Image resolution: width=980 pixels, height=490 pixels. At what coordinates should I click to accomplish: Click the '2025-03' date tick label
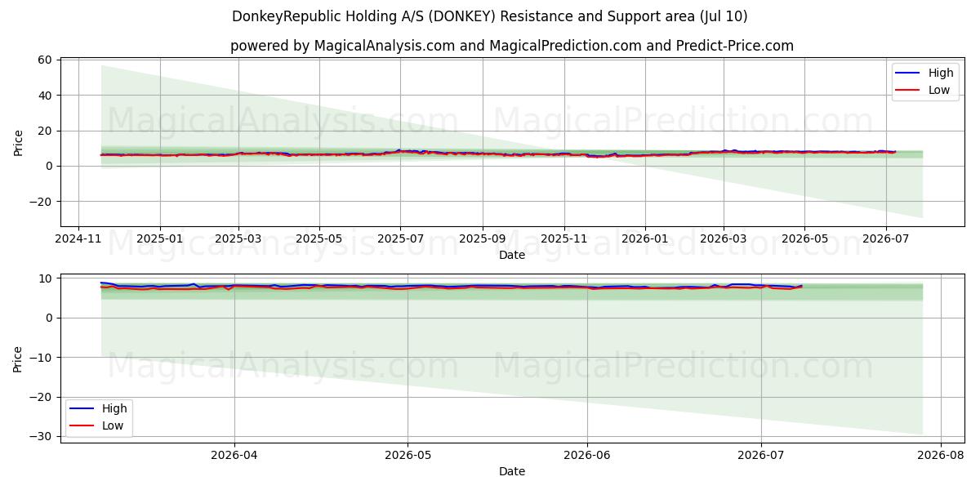(x=238, y=240)
